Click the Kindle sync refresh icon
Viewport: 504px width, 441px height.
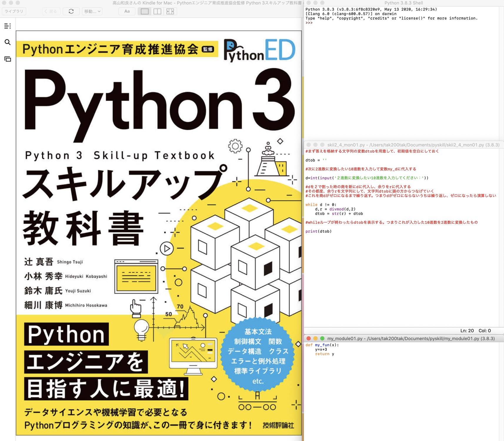pyautogui.click(x=71, y=11)
